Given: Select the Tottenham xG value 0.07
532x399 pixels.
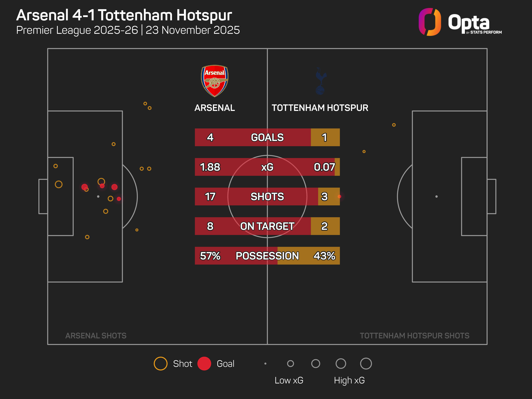Looking at the screenshot, I should [324, 167].
